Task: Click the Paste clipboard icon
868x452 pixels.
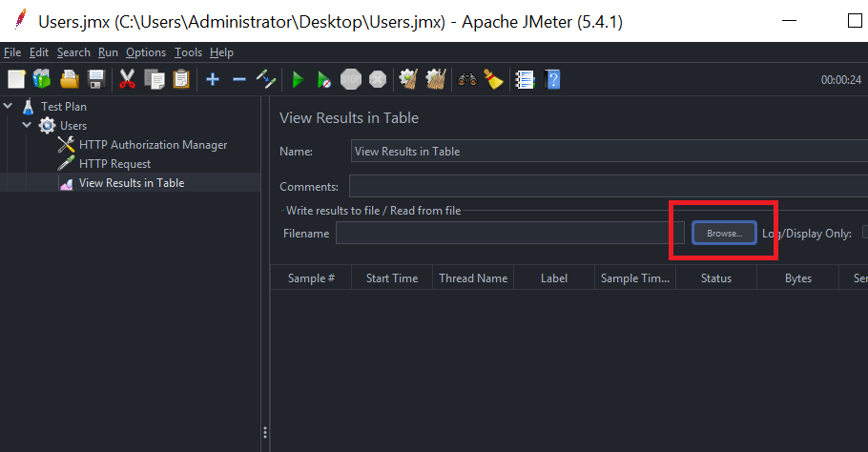Action: (x=181, y=80)
